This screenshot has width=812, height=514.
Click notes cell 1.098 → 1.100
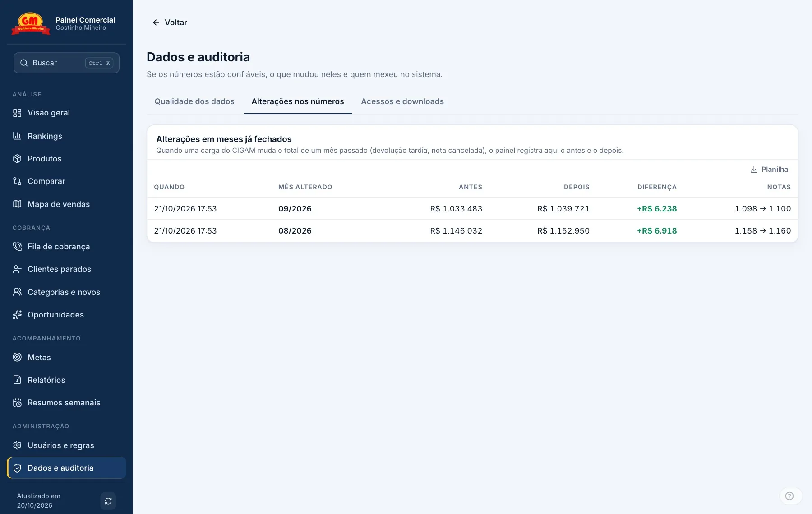point(763,209)
